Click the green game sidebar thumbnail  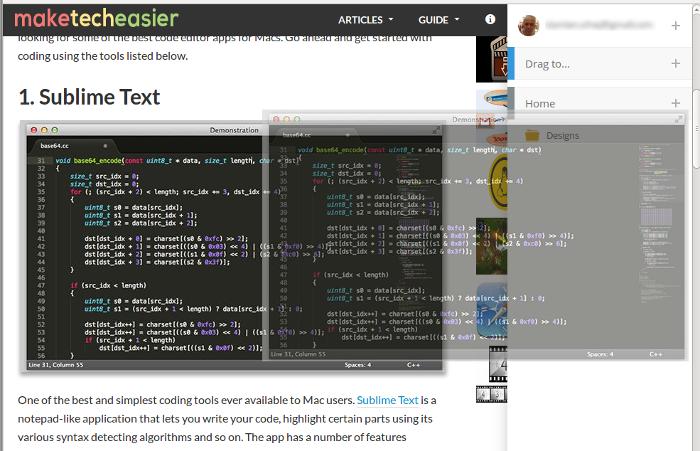492,246
